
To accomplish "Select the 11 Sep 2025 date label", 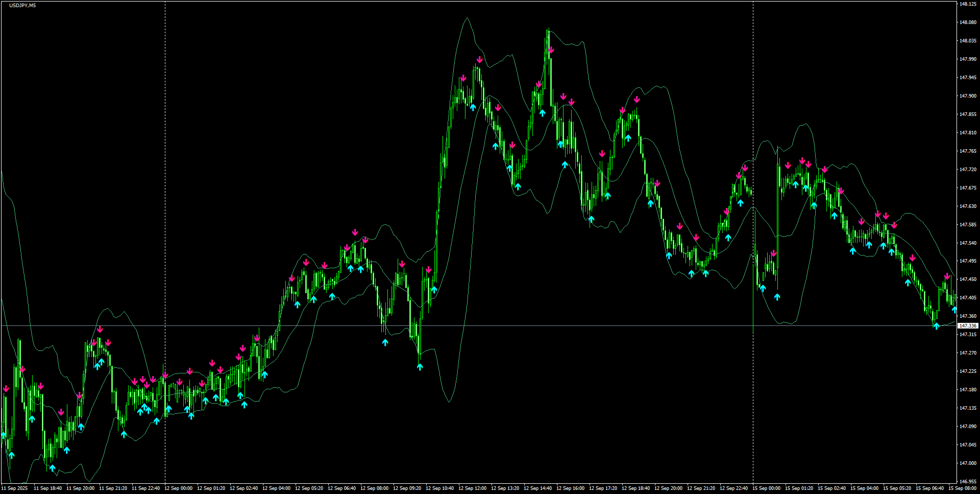I will point(14,488).
